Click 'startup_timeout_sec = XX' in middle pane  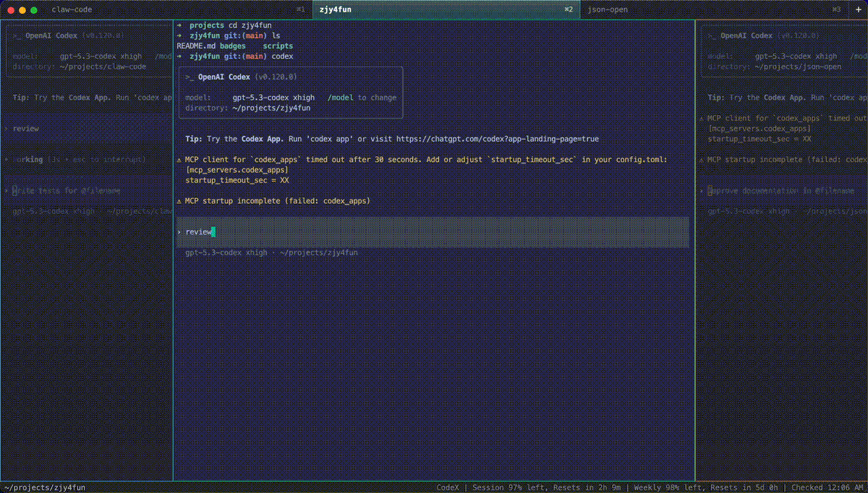tap(237, 180)
